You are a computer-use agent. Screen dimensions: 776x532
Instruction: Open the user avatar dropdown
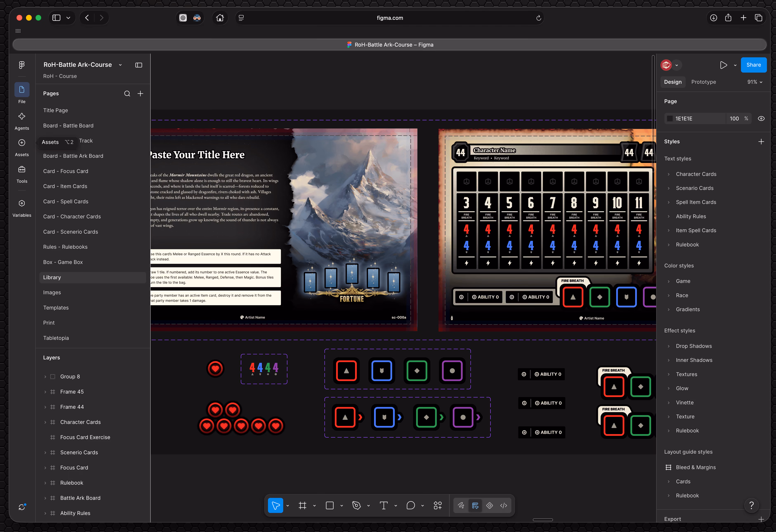click(x=677, y=65)
